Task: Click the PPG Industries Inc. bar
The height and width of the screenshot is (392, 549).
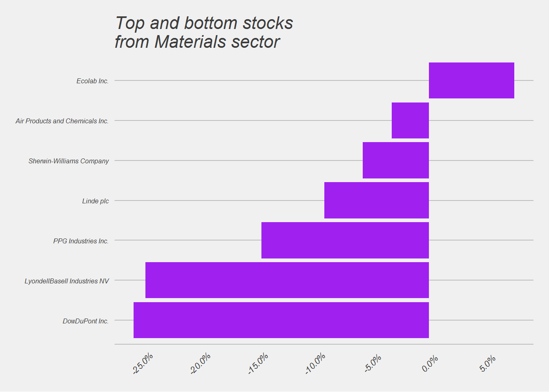Action: pos(345,240)
